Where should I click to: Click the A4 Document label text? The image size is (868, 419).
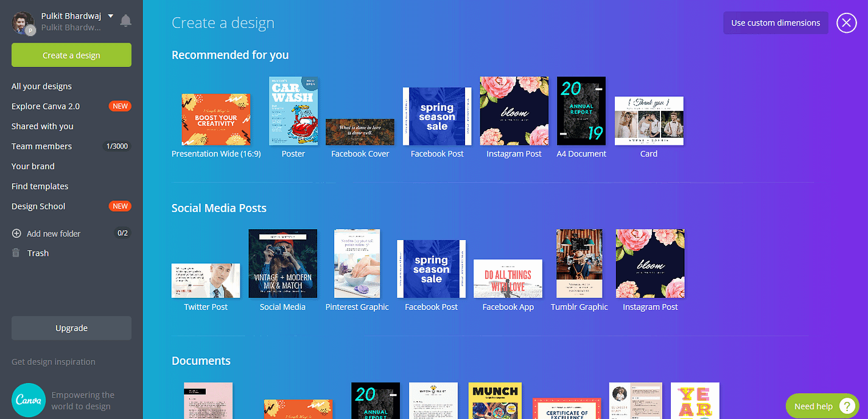[x=581, y=154]
